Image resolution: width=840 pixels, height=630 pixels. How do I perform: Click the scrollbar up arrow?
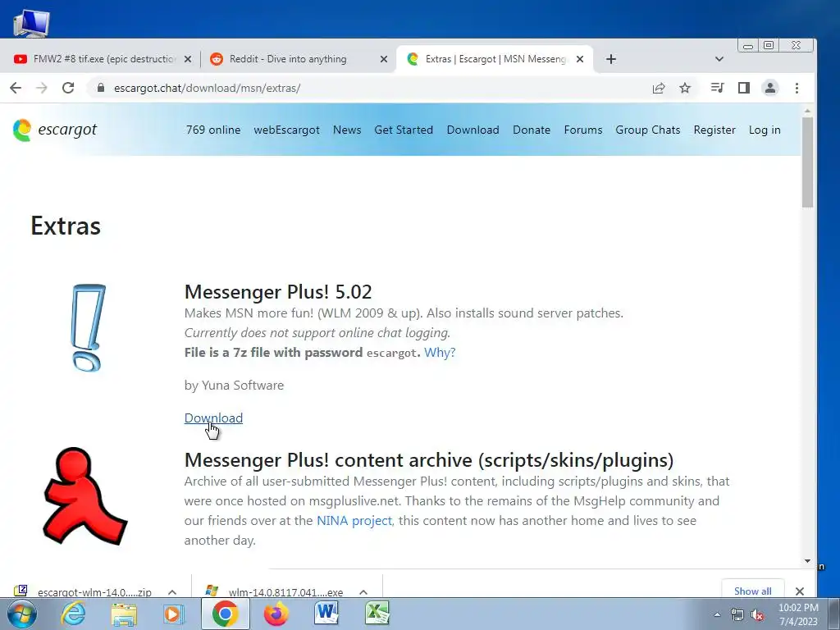[x=807, y=111]
